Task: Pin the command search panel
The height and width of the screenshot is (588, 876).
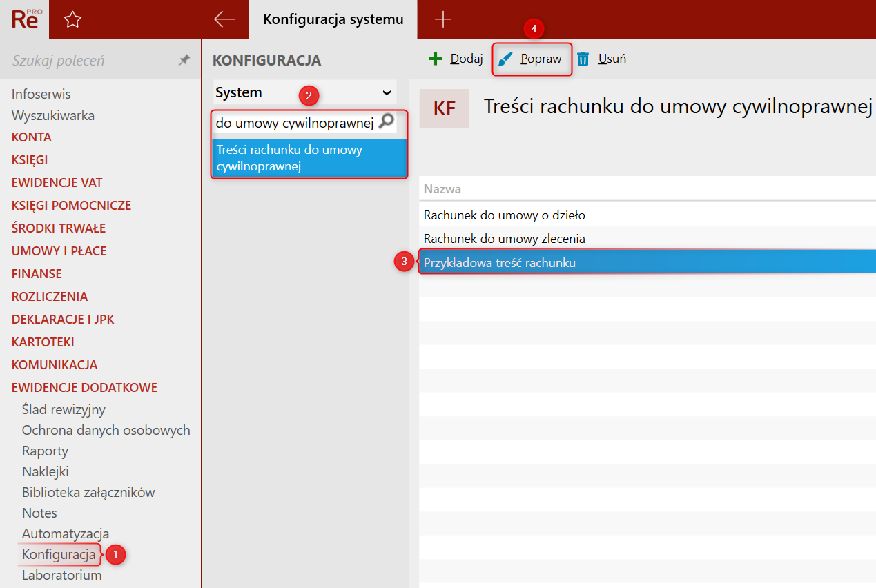Action: 184,61
